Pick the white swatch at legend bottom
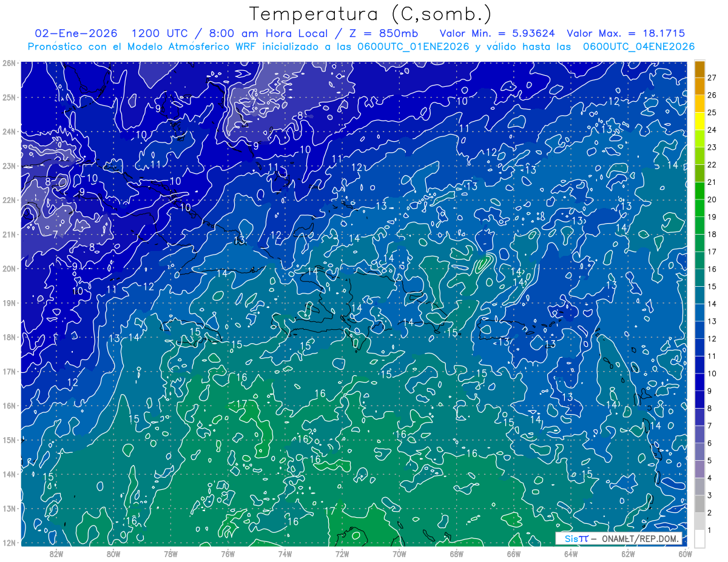This screenshot has width=728, height=562. 699,538
